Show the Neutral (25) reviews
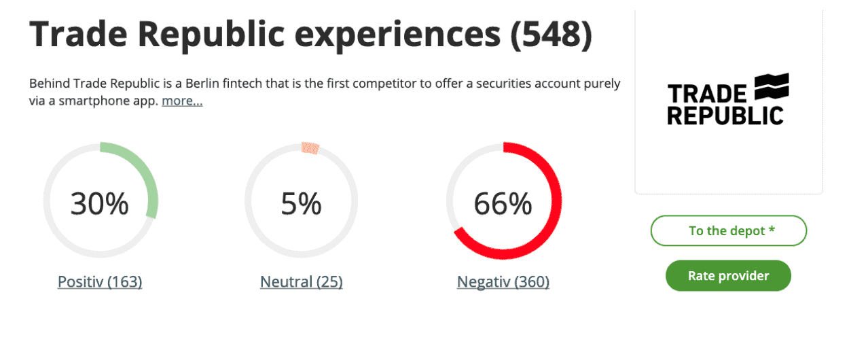 pyautogui.click(x=301, y=281)
